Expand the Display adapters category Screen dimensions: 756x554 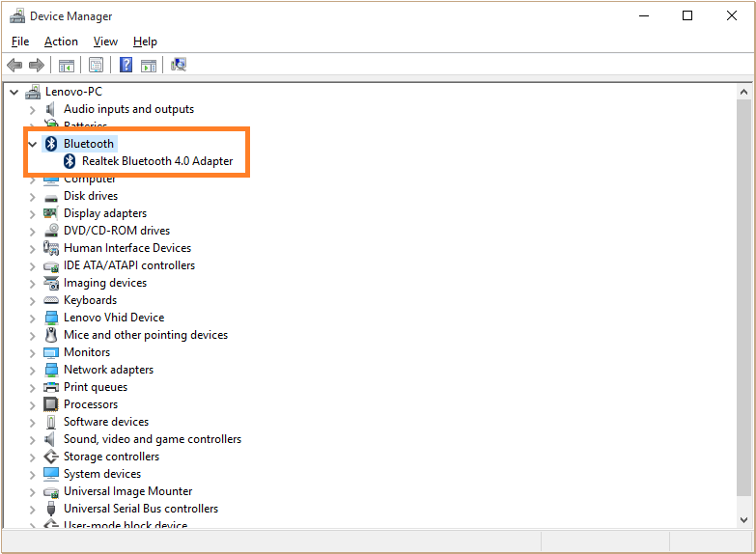tap(32, 214)
